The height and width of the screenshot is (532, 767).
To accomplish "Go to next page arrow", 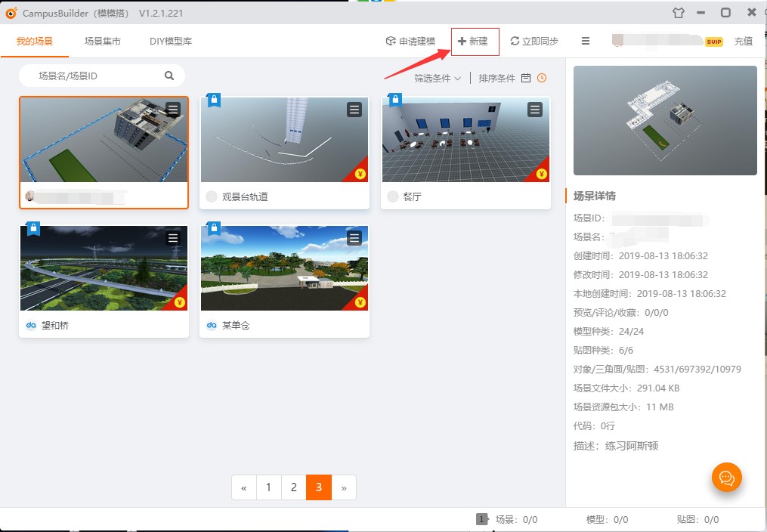I will coord(344,487).
